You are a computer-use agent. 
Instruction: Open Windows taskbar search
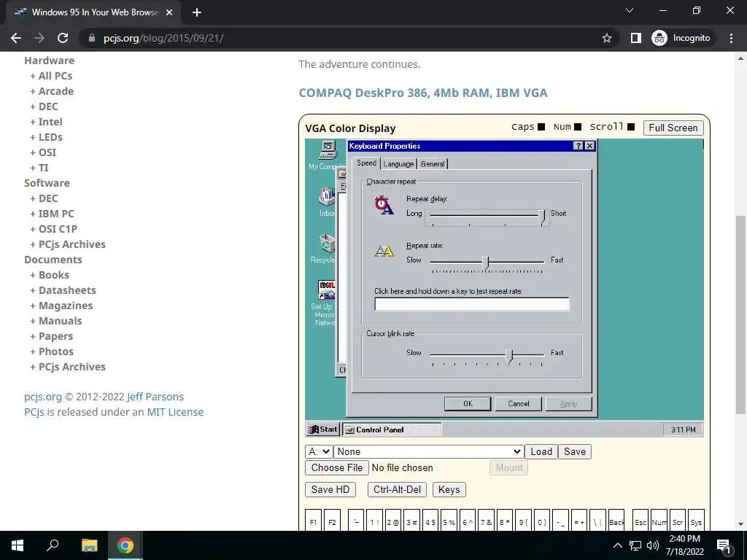pyautogui.click(x=53, y=545)
